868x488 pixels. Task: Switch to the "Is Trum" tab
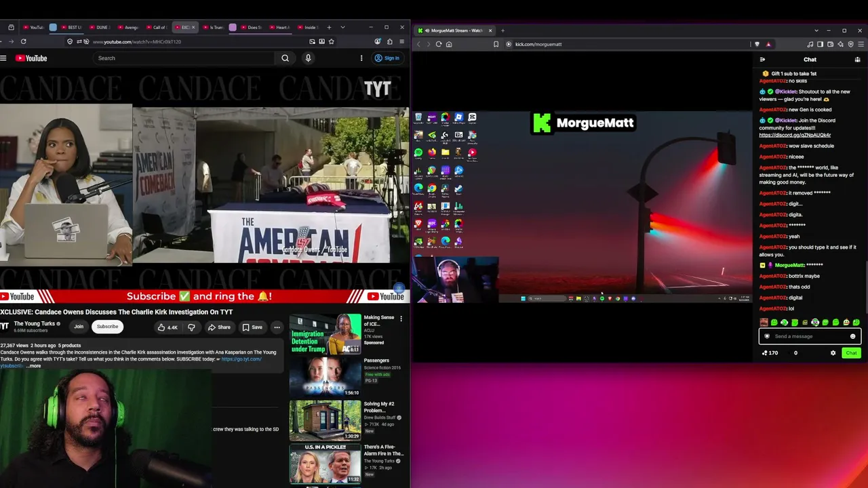click(x=213, y=28)
